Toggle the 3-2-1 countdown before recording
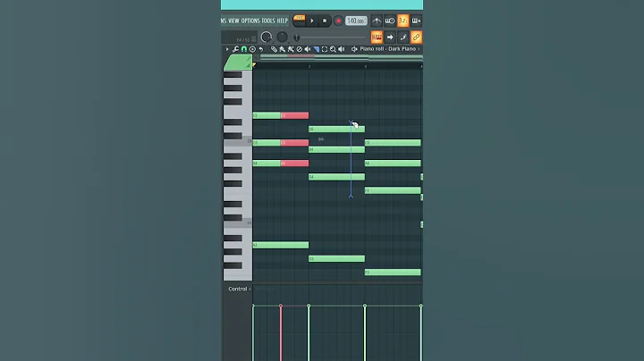 [402, 21]
